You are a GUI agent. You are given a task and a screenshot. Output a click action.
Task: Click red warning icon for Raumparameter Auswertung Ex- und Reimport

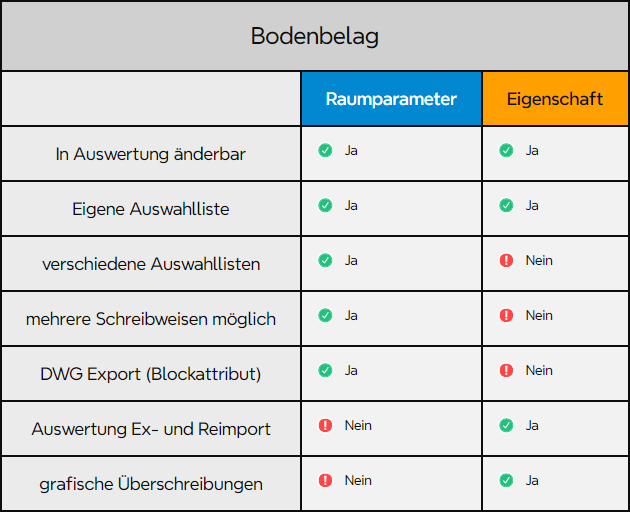pyautogui.click(x=325, y=425)
